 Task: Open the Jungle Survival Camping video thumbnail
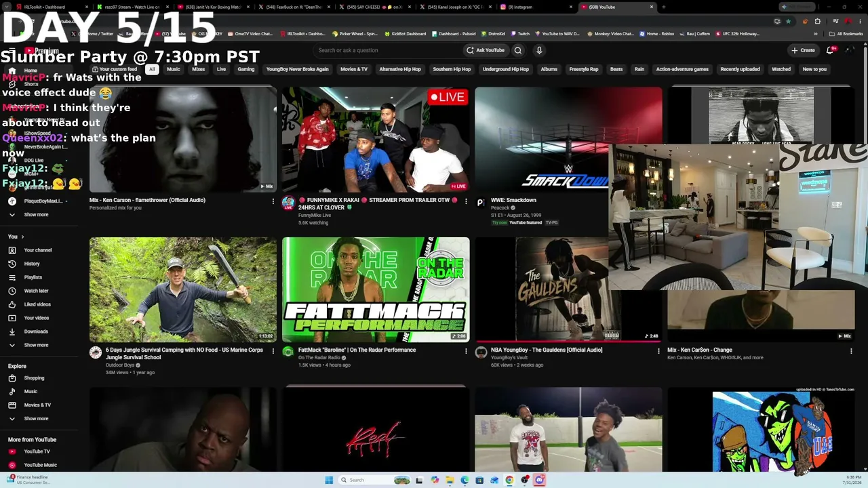point(183,289)
